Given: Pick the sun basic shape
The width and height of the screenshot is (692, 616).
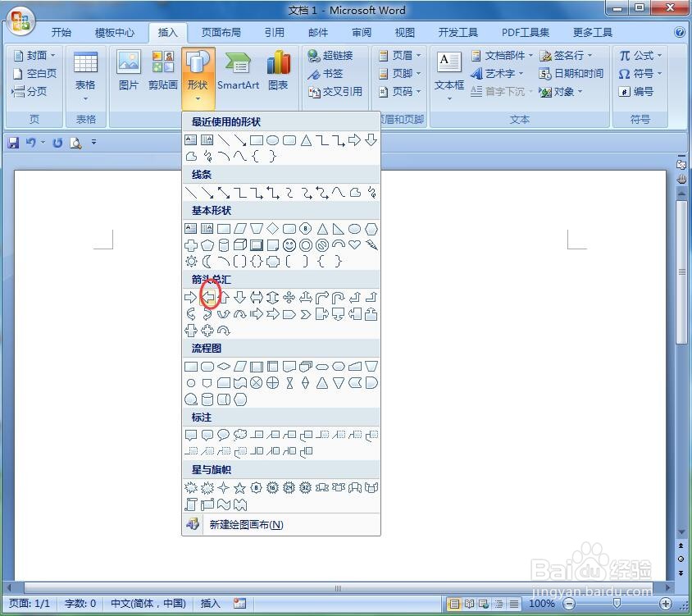Looking at the screenshot, I should click(191, 262).
